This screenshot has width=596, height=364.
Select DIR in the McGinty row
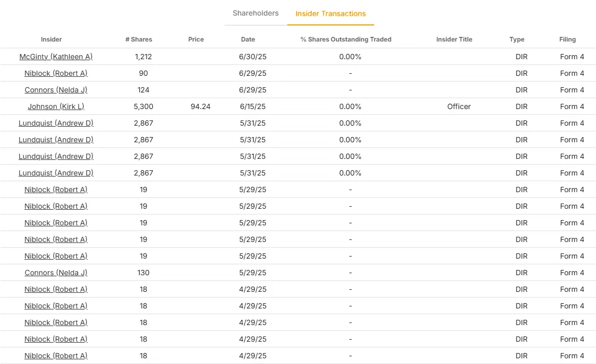pyautogui.click(x=522, y=57)
